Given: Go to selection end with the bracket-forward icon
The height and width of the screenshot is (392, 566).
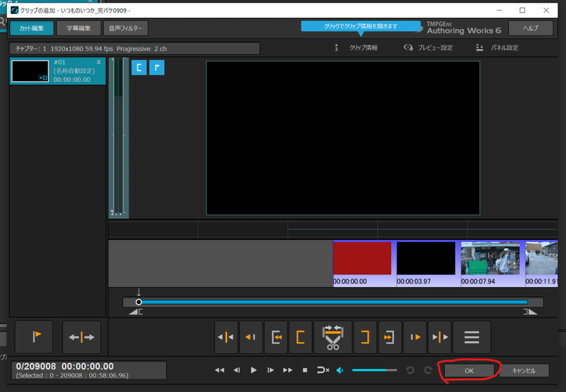Looking at the screenshot, I should [390, 337].
